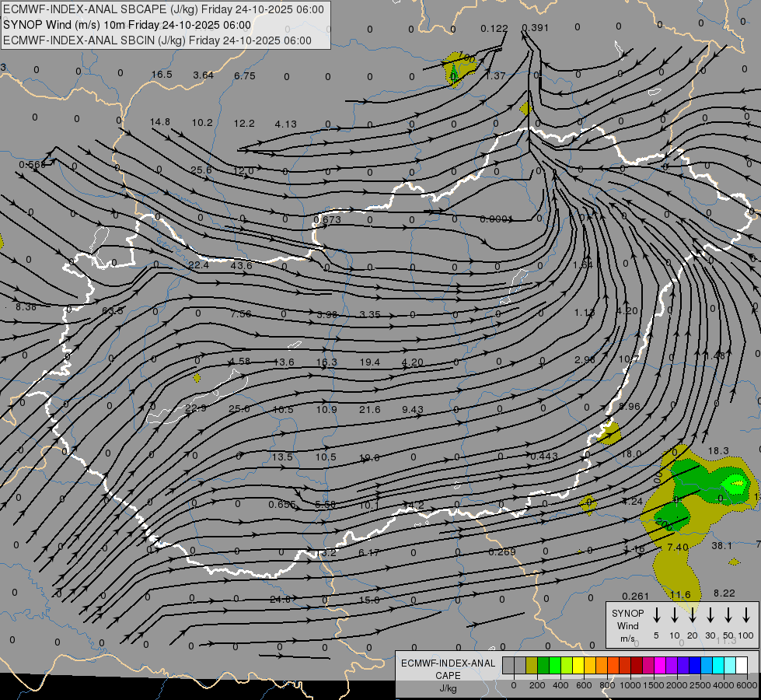
Task: Click the 0.673 value on the map
Action: pyautogui.click(x=327, y=219)
